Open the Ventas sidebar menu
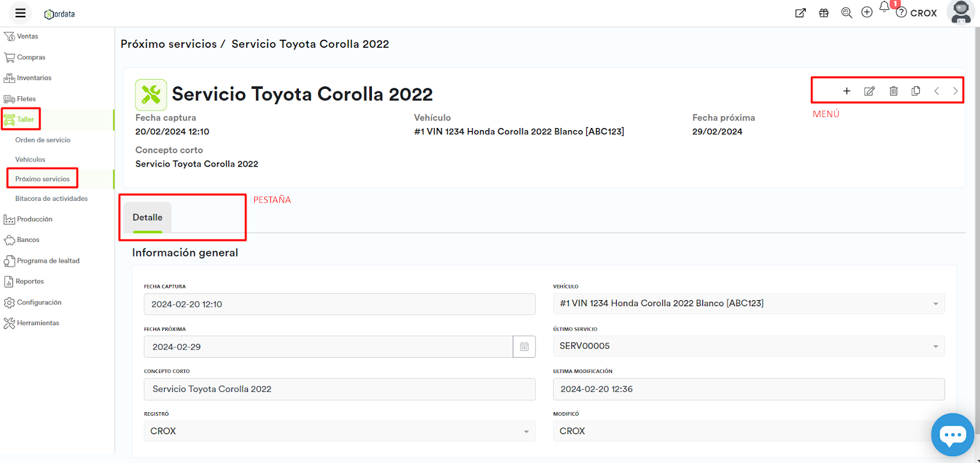980x463 pixels. [27, 37]
